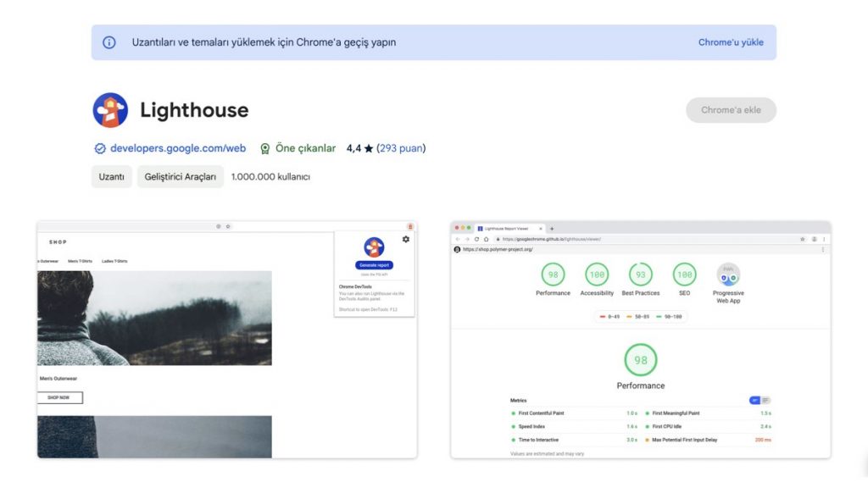The width and height of the screenshot is (868, 488).
Task: Open the developers.google.com/web link
Action: click(x=178, y=148)
